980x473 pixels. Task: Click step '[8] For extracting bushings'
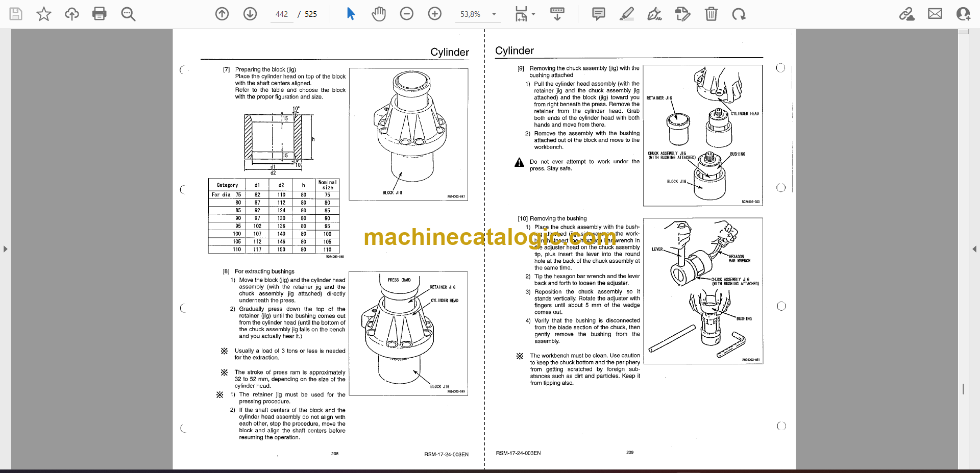(258, 271)
